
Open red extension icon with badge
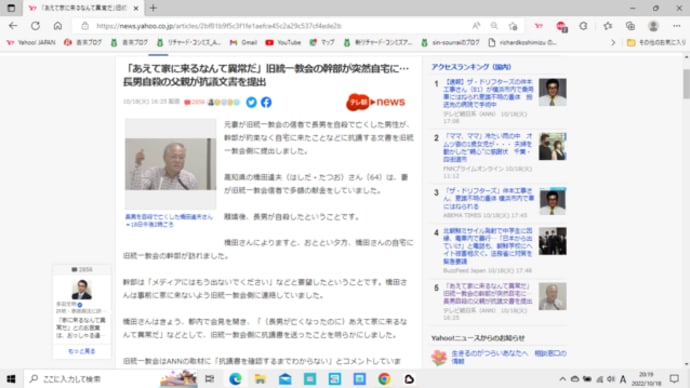562,26
